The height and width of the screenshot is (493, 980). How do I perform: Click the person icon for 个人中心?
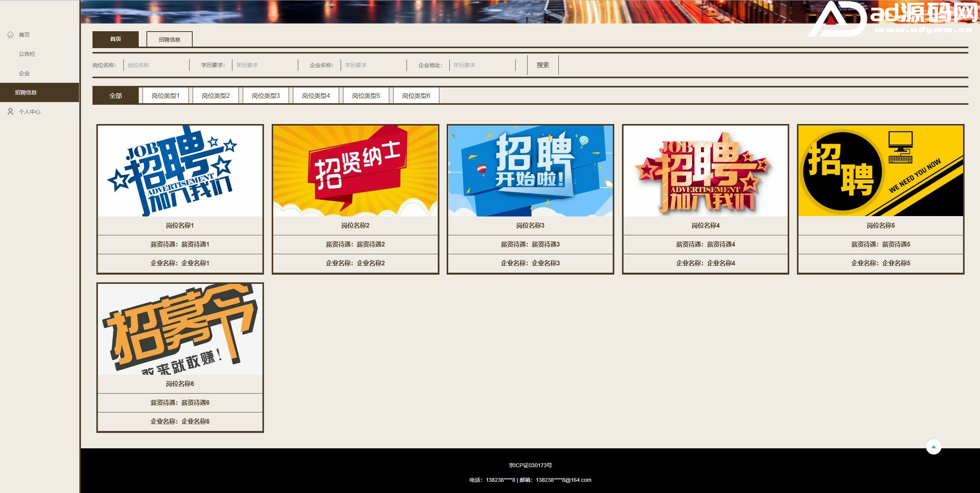pos(10,112)
